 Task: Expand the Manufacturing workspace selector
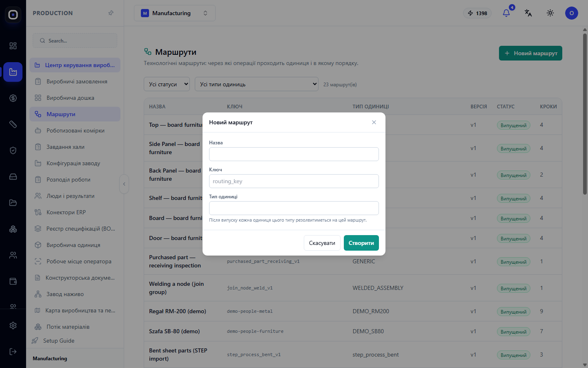coord(175,13)
